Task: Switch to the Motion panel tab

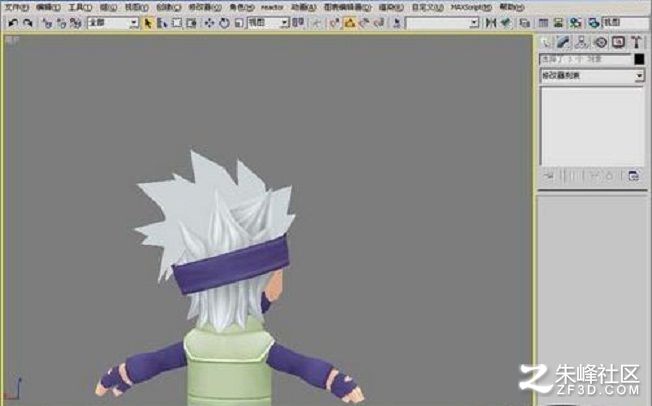Action: pos(600,42)
